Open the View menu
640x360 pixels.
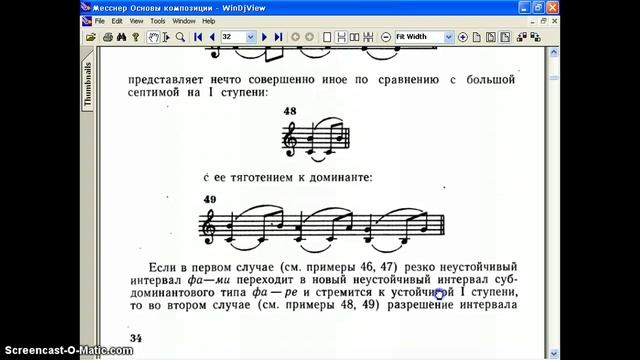pyautogui.click(x=136, y=21)
